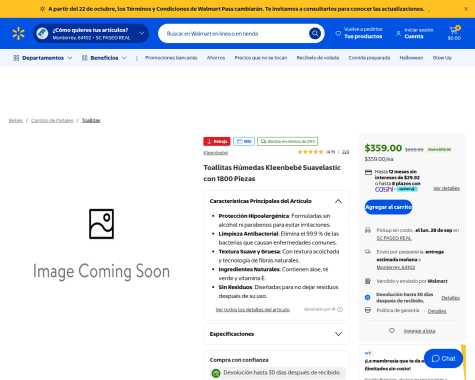Click the credit card icon for 12 meses
Viewport: 475px width, 380px height.
coord(368,172)
